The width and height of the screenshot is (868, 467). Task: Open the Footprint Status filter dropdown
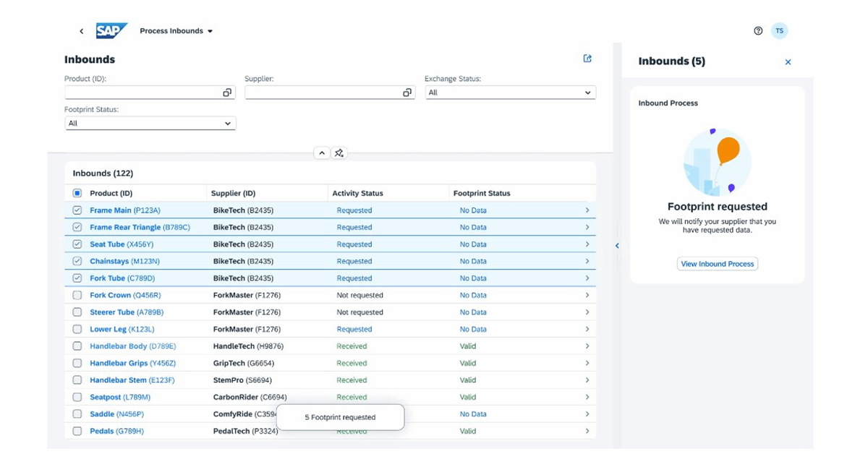pos(150,124)
